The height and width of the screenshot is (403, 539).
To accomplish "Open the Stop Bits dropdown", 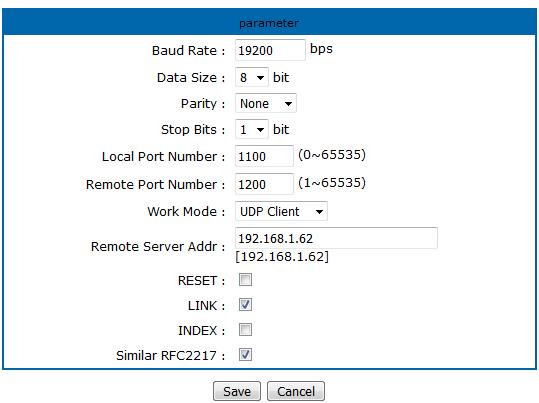I will [x=252, y=130].
